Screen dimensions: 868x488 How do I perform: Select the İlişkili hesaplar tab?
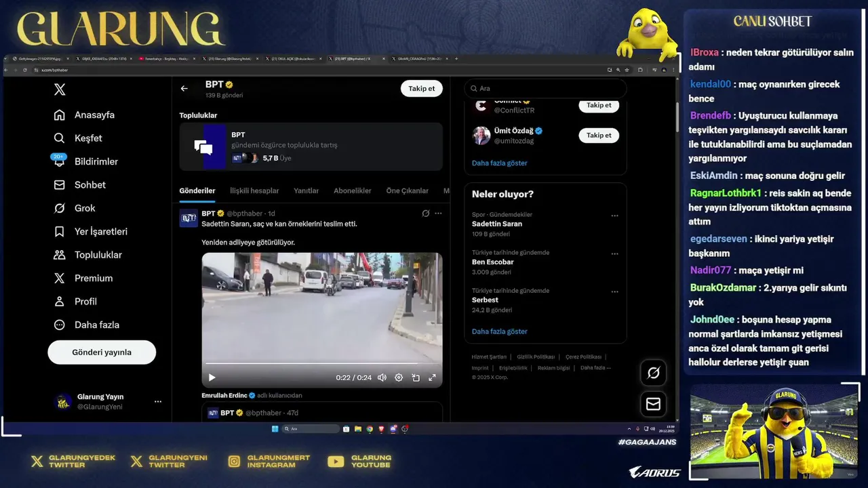pos(254,191)
